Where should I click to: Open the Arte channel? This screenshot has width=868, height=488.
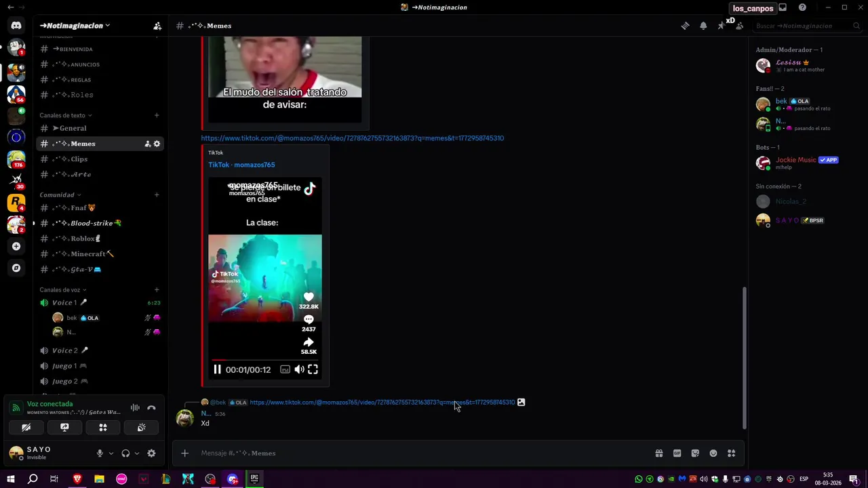[x=100, y=174]
